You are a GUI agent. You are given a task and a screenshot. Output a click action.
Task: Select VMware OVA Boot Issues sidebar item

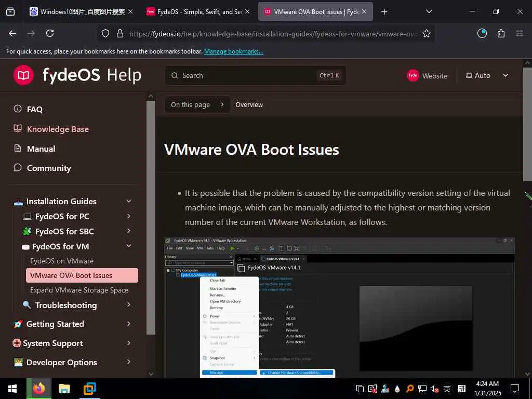coord(82,275)
